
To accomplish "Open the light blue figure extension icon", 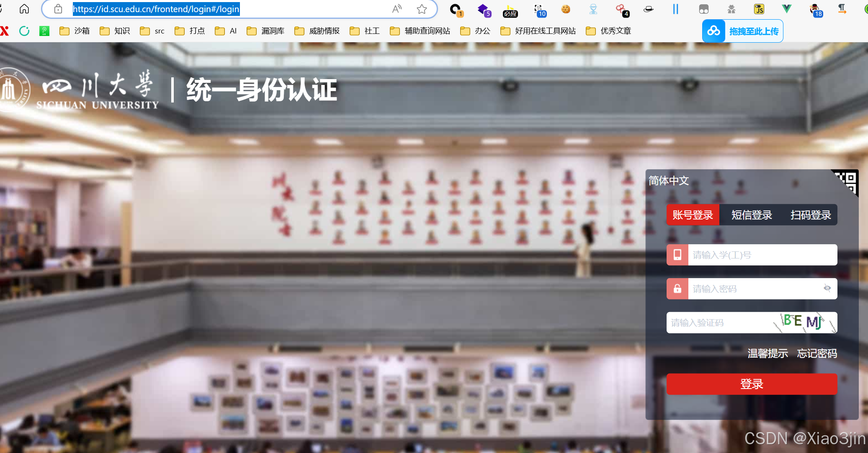I will [593, 9].
